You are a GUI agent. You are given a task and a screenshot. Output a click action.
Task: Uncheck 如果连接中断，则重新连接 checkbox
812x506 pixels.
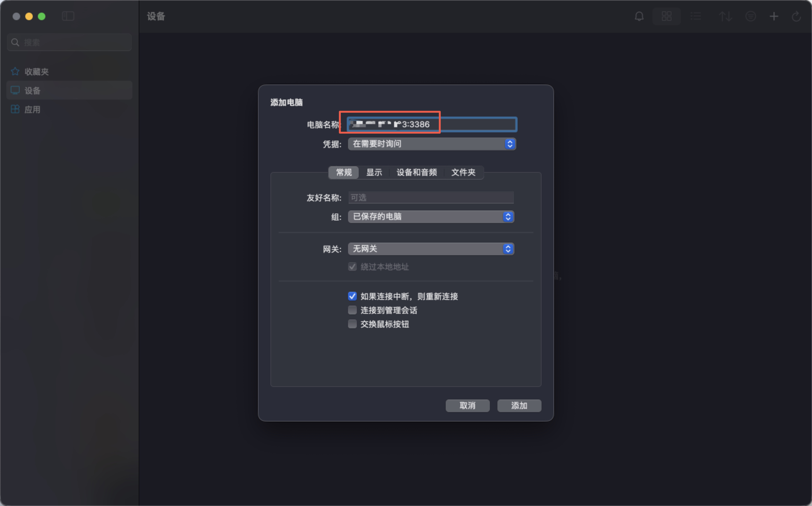pyautogui.click(x=352, y=296)
